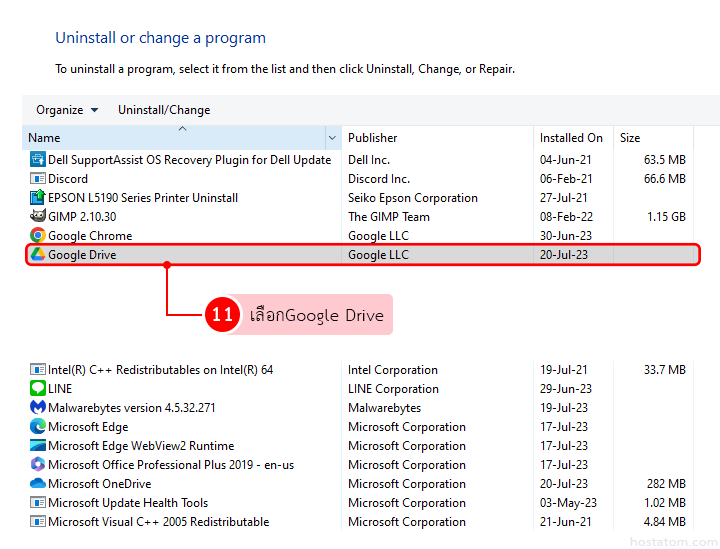Click Seiko Epson Corporation publisher cell
The width and height of the screenshot is (720, 549).
[x=413, y=198]
